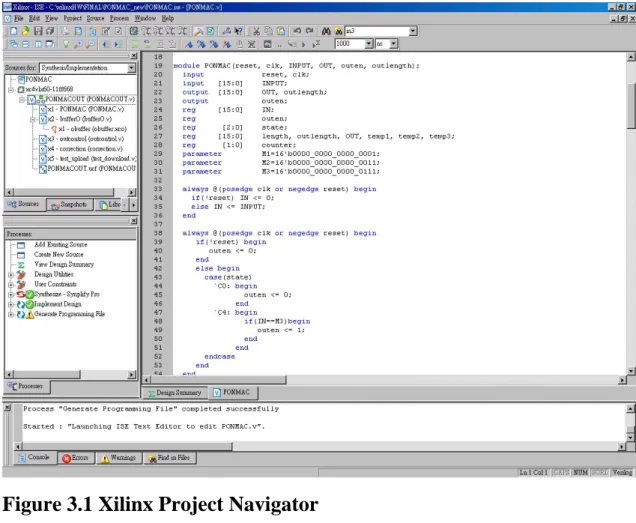Screen dimensions: 636x523
Task: Select x1 - PONMAC (PONMAC.v) source
Action: [86, 109]
